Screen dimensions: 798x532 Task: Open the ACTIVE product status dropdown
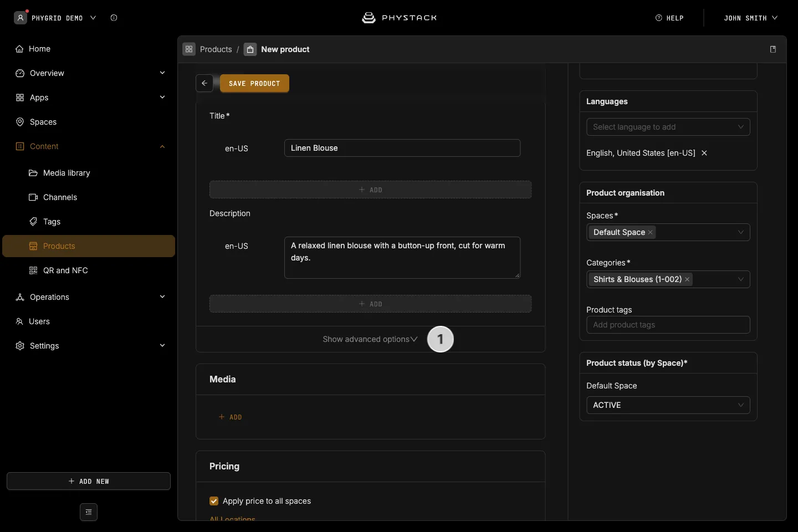point(668,405)
